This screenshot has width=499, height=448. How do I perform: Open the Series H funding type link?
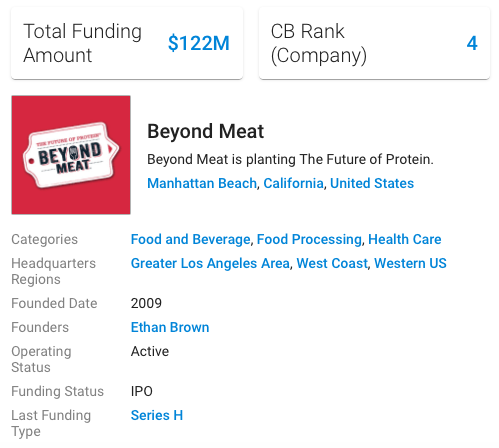(x=157, y=415)
